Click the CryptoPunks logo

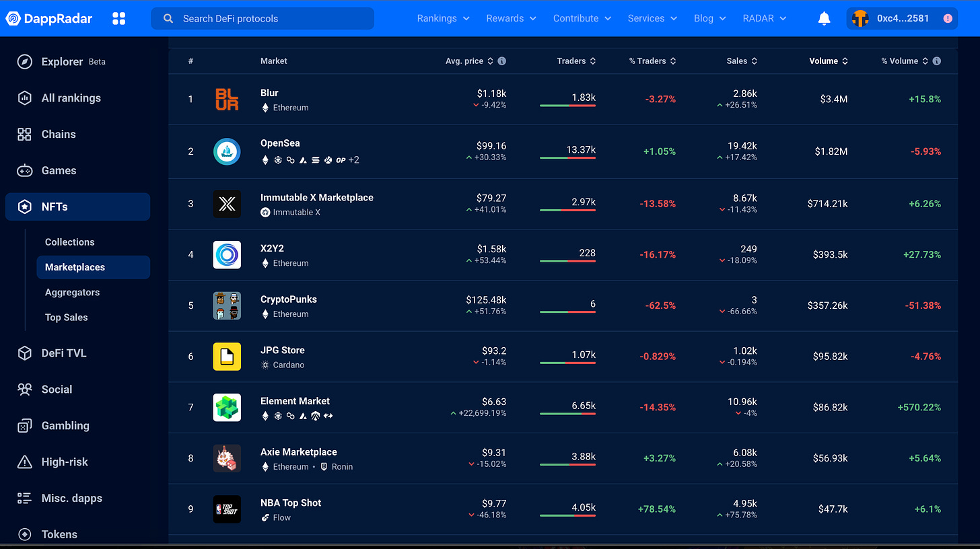pos(227,305)
